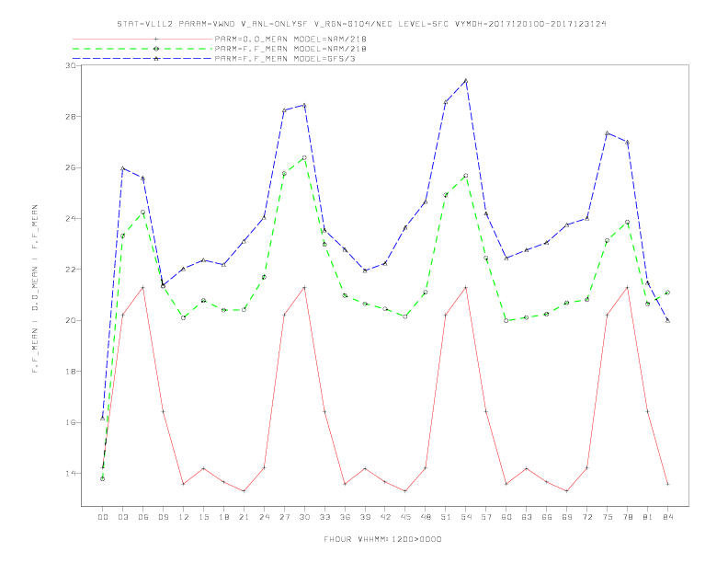Image resolution: width=728 pixels, height=563 pixels.
Task: Click x-axis tick label 69
Action: (567, 517)
